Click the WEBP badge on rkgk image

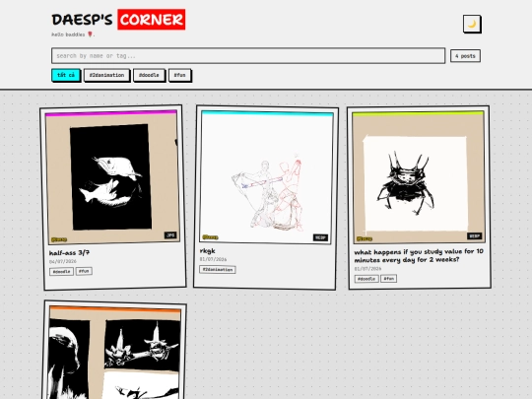point(320,237)
